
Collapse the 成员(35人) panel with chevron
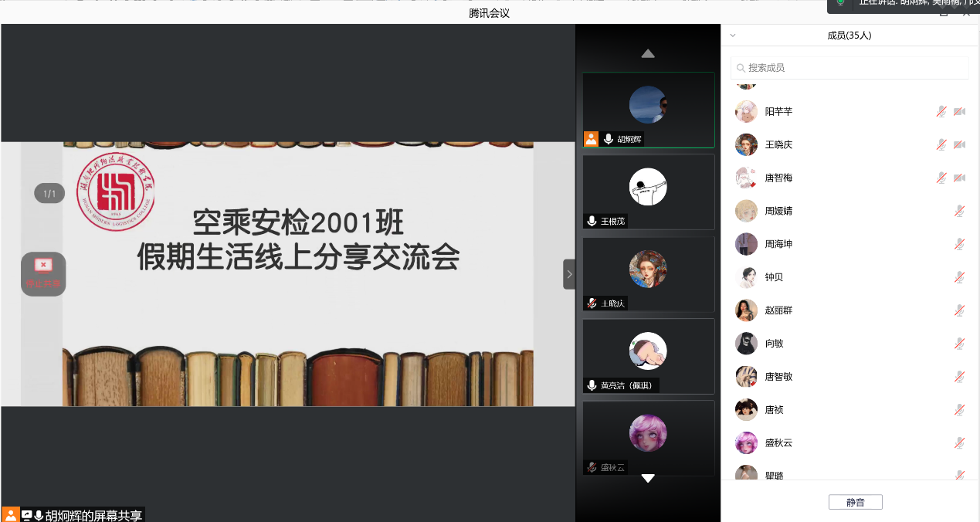click(x=733, y=36)
